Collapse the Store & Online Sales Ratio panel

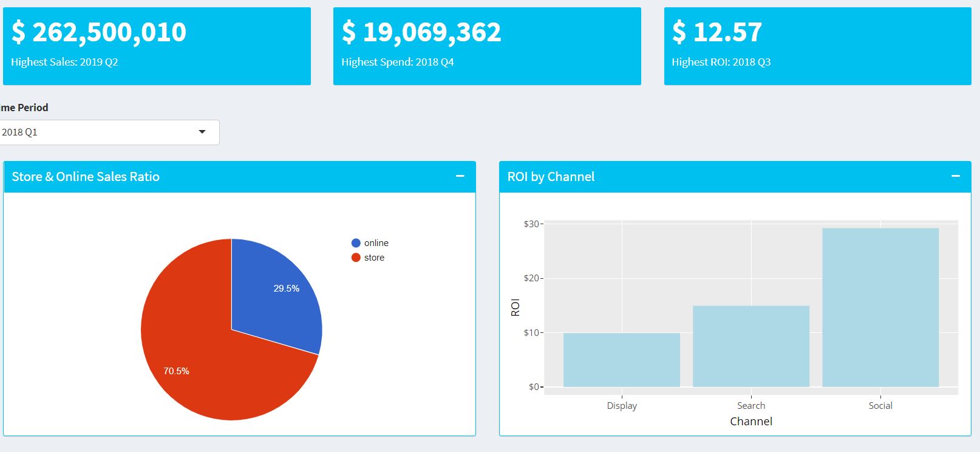460,176
